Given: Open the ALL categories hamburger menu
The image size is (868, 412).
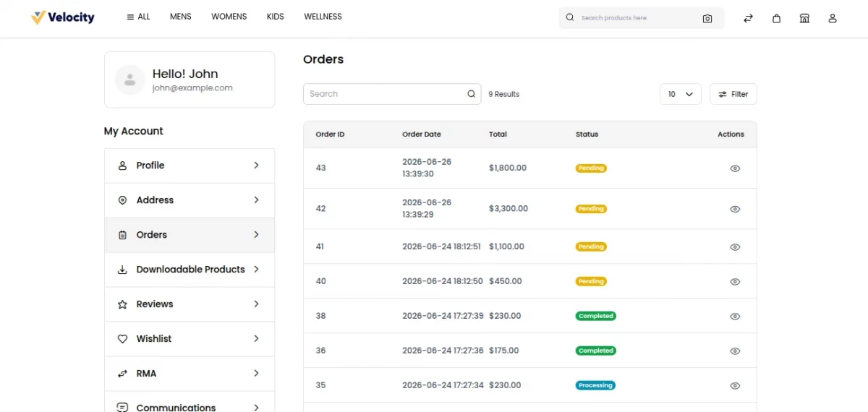Looking at the screenshot, I should (x=138, y=17).
